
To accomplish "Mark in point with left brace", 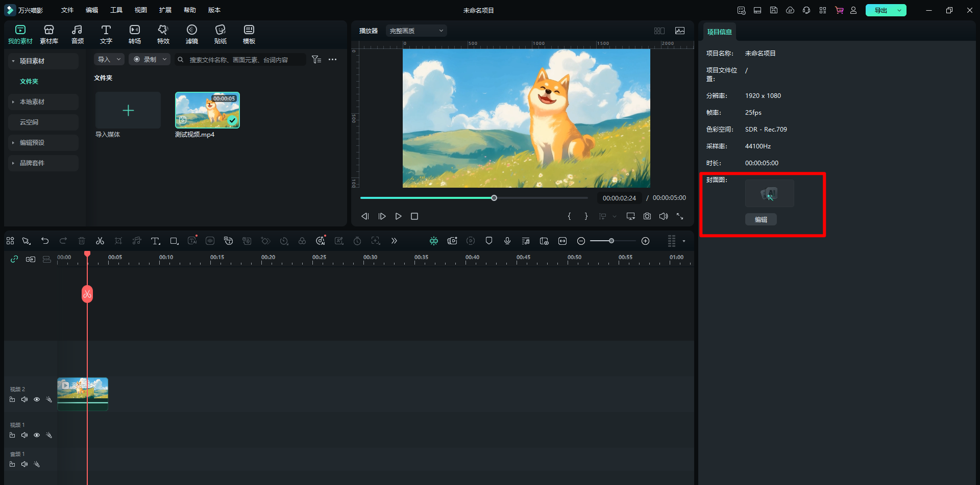I will click(x=569, y=216).
